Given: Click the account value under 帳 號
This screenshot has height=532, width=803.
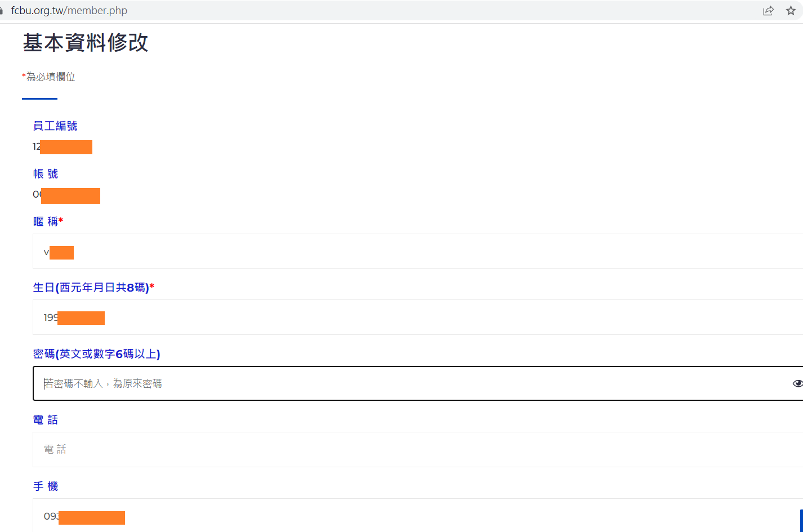Looking at the screenshot, I should tap(66, 195).
